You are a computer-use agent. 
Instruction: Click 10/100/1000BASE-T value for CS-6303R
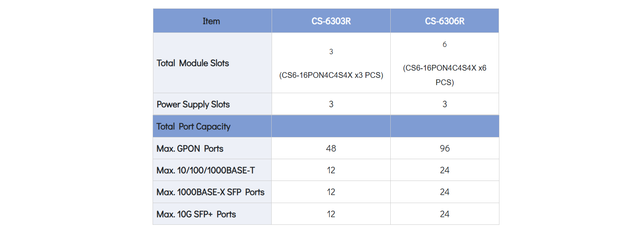point(331,170)
